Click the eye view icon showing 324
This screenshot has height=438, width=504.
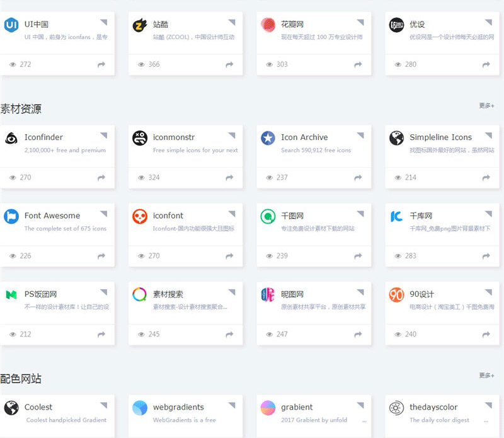tap(141, 178)
